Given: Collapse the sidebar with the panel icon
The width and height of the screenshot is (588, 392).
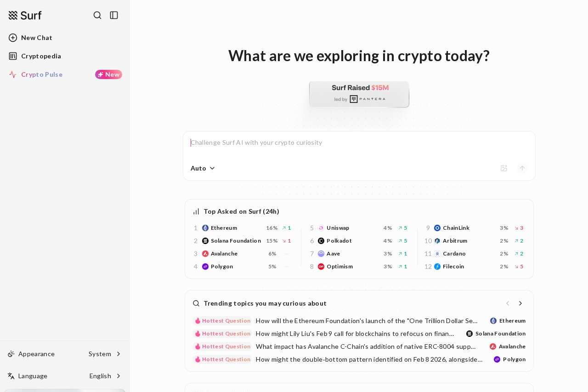Looking at the screenshot, I should pyautogui.click(x=114, y=15).
